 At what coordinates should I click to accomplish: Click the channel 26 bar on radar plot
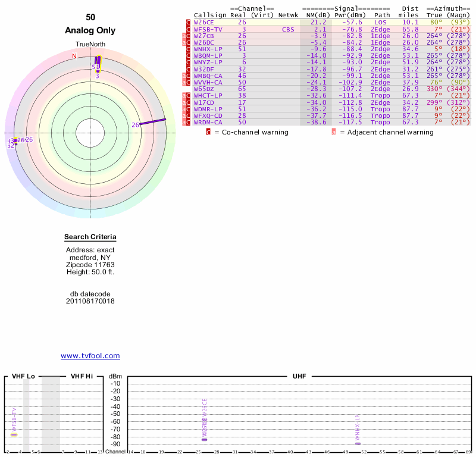coord(153,122)
